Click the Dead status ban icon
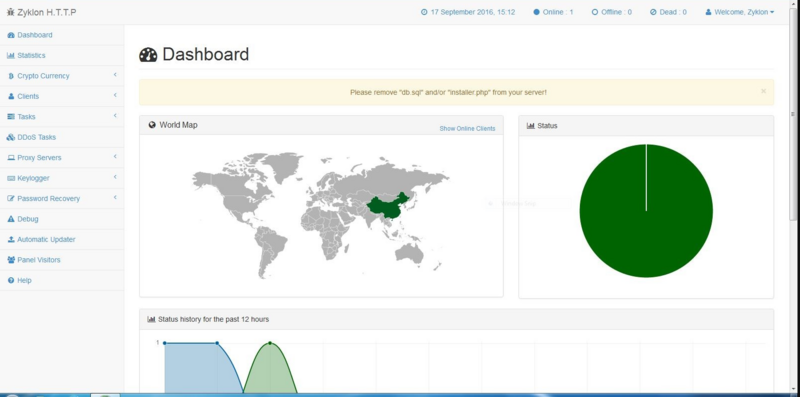This screenshot has height=397, width=800. [653, 12]
